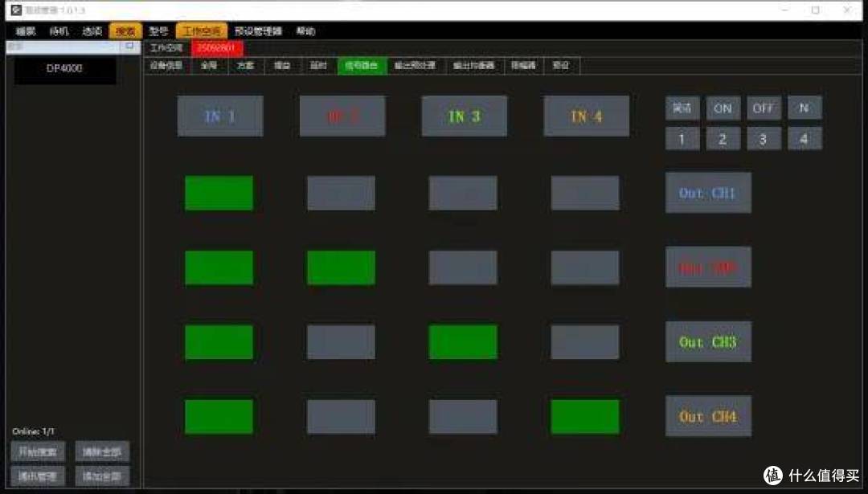The image size is (868, 494).
Task: Click the Online: 1/1 status text
Action: pyautogui.click(x=33, y=431)
